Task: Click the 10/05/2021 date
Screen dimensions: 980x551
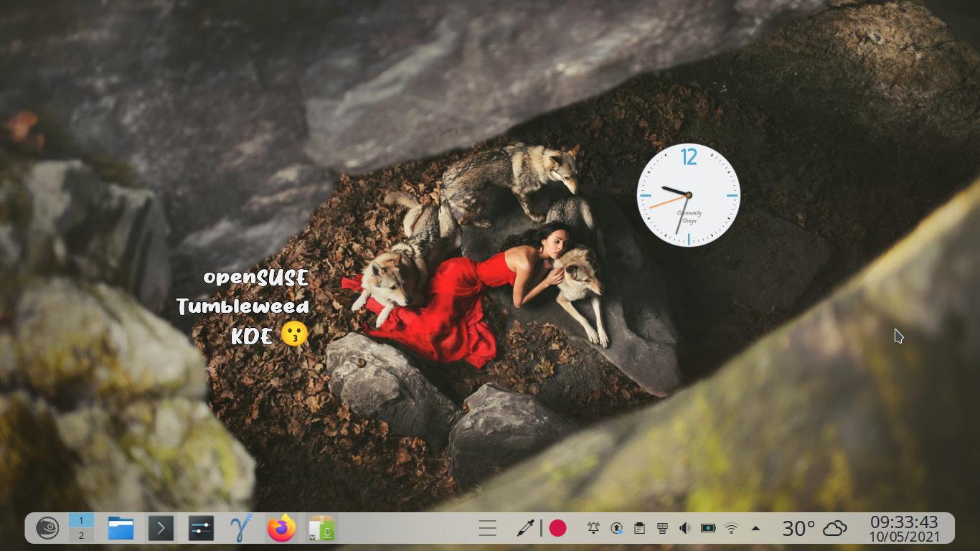Action: 904,536
